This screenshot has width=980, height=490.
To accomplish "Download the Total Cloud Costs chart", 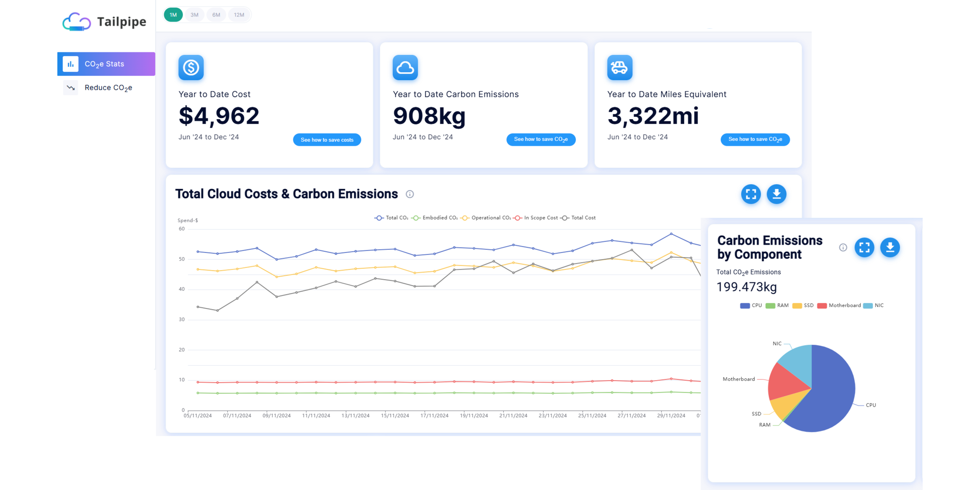I will click(x=776, y=194).
